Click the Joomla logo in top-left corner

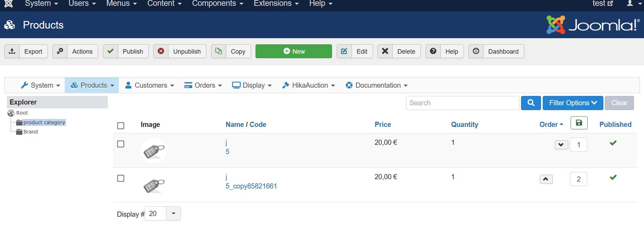[x=9, y=3]
